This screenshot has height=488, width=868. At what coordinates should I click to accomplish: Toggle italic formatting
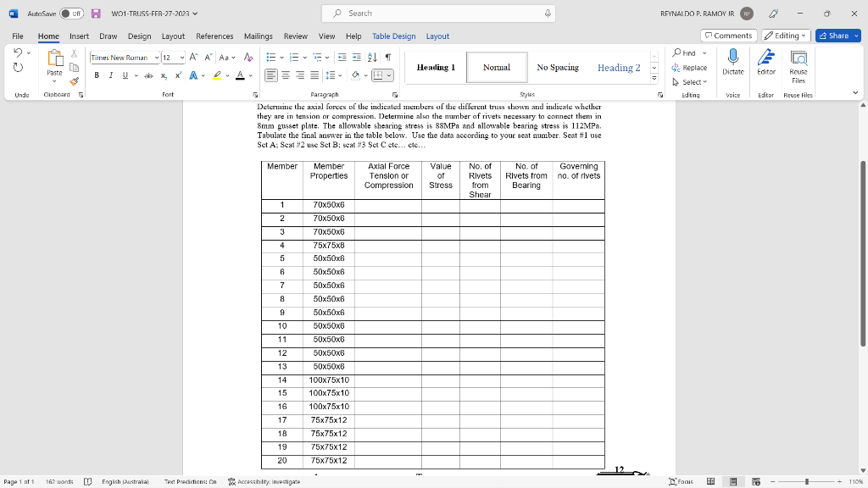[x=111, y=75]
